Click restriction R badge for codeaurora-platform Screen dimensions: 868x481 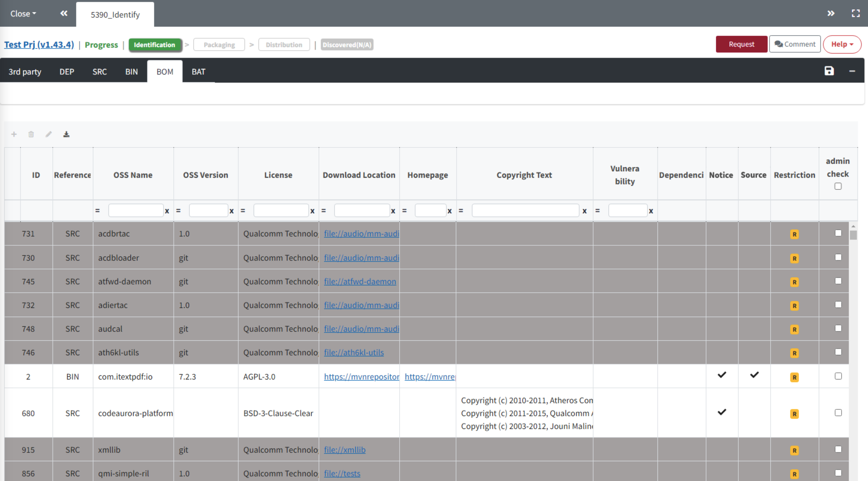[x=794, y=413]
